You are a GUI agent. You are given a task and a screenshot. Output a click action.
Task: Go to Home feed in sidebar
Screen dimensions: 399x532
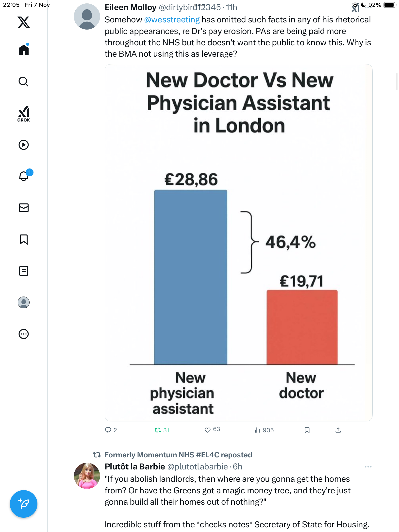[x=24, y=50]
